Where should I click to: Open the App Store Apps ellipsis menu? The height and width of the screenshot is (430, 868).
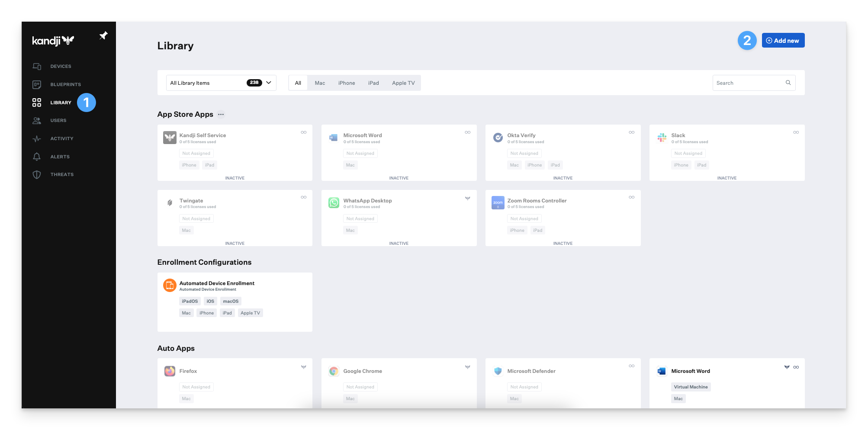pos(221,115)
